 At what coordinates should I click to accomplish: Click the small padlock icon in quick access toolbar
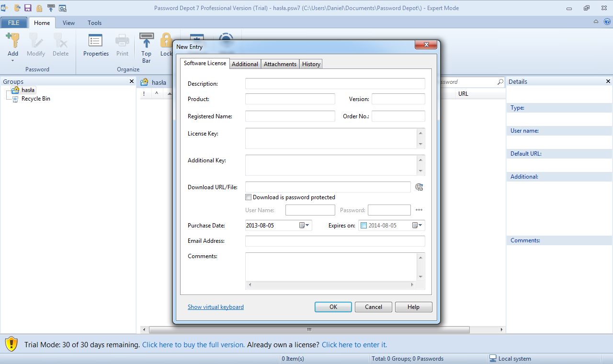tap(39, 8)
